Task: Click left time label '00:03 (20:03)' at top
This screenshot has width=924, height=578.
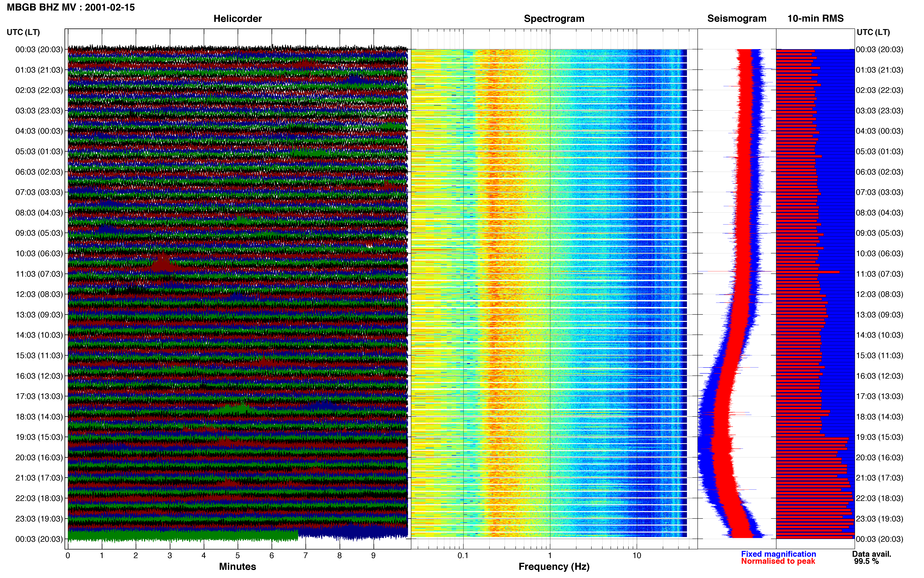Action: coord(39,49)
